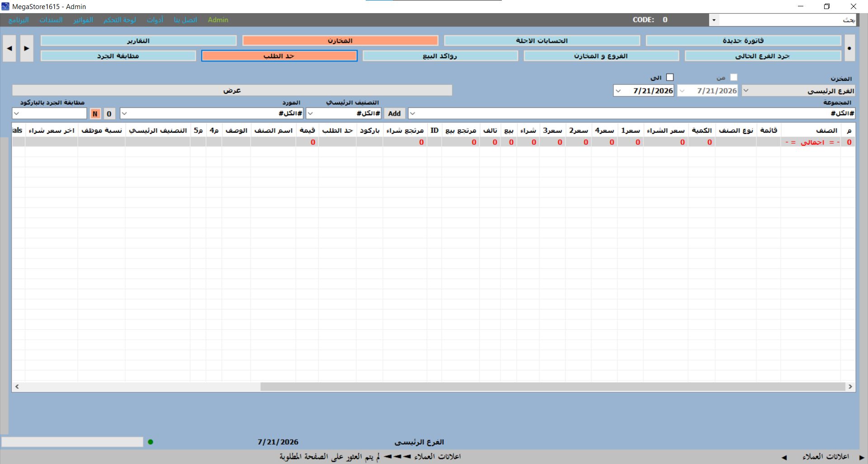This screenshot has height=464, width=868.
Task: Switch to الحسابات الاجلة tab
Action: pos(542,41)
